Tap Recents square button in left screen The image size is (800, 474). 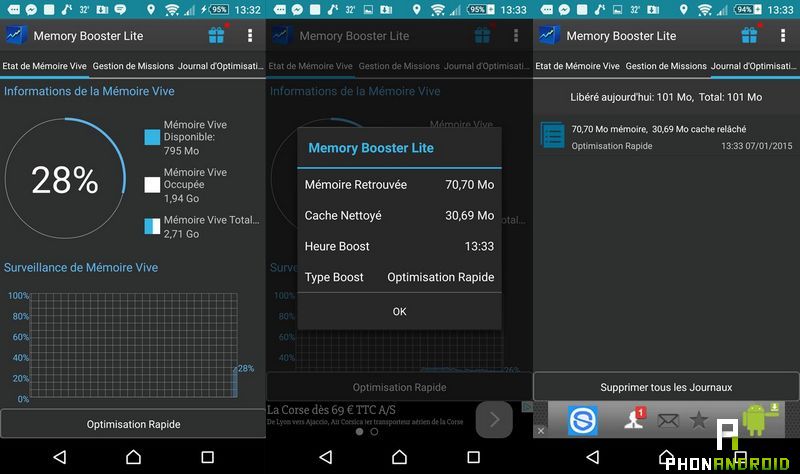[207, 457]
